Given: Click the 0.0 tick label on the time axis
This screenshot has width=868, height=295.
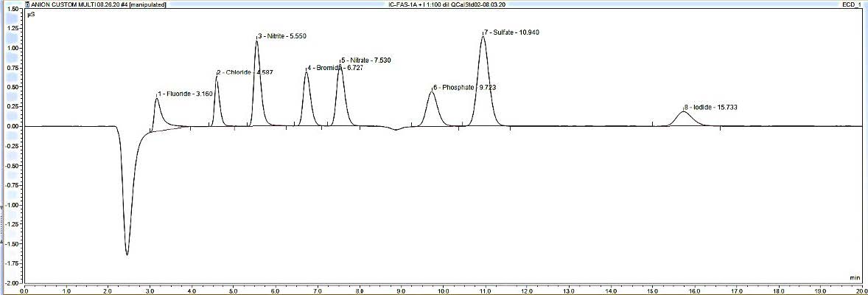Looking at the screenshot, I should click(24, 291).
